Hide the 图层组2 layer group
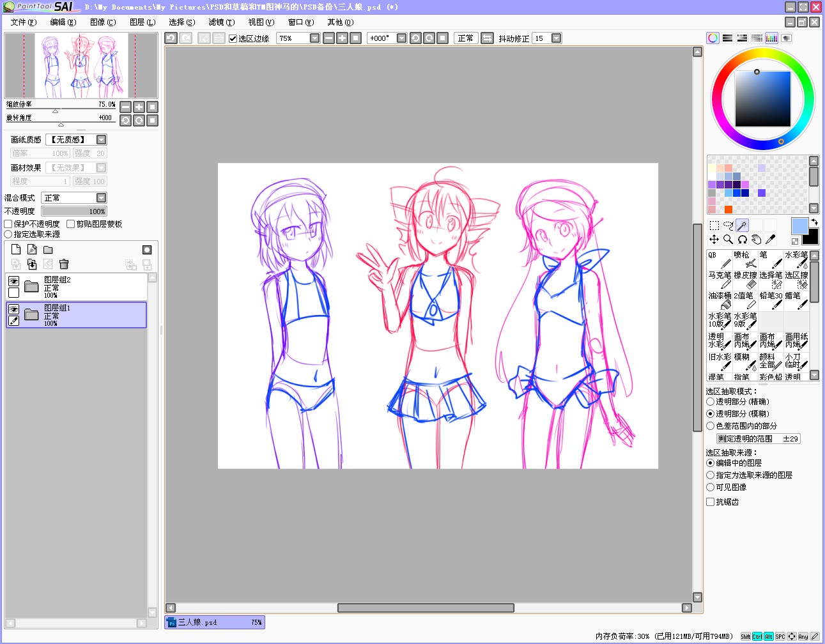The height and width of the screenshot is (644, 825). 13,280
